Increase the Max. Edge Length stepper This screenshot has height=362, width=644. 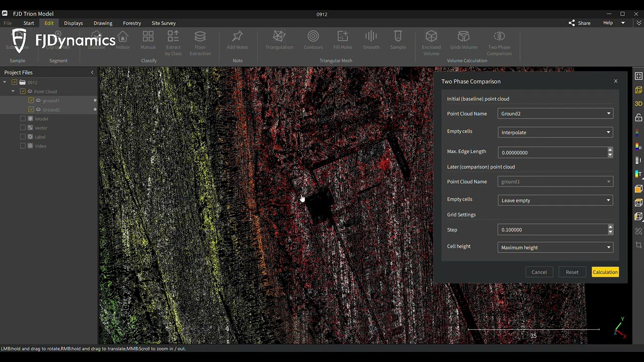(610, 150)
